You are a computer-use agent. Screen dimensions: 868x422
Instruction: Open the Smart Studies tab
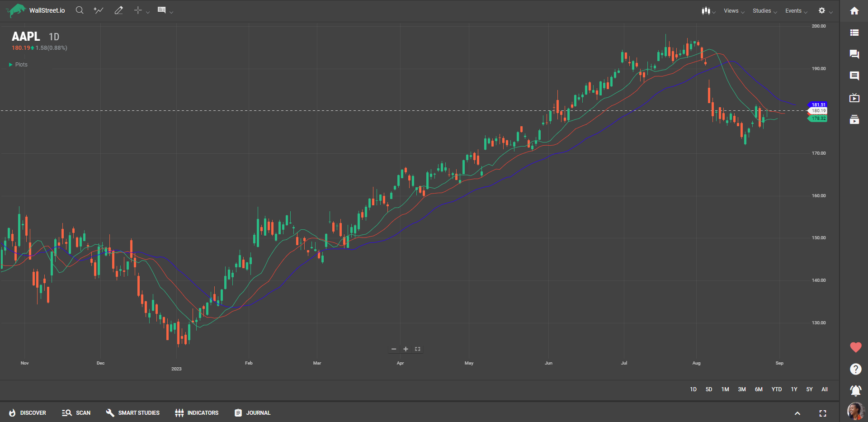(133, 413)
